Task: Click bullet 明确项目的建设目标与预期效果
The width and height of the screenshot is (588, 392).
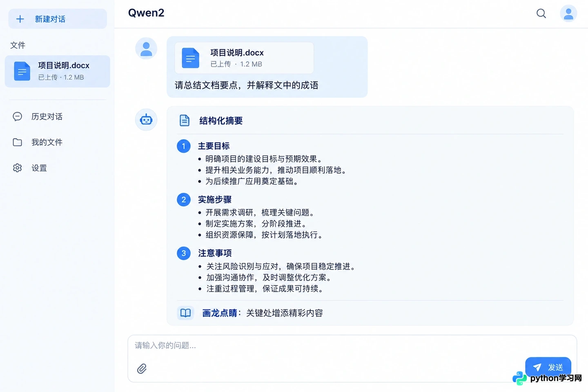Action: point(264,159)
